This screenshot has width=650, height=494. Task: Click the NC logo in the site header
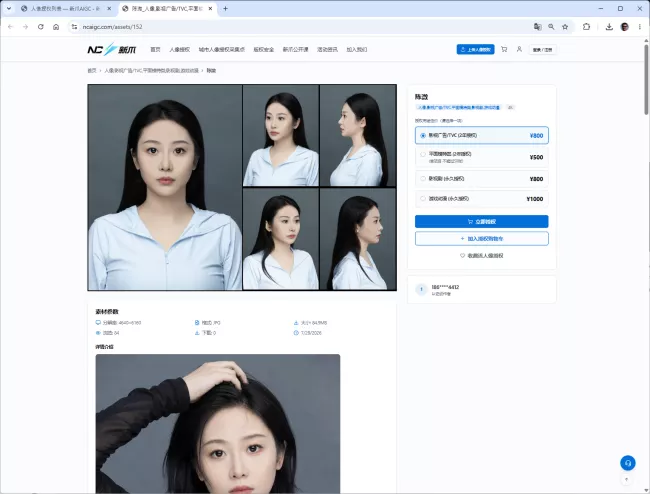tap(112, 49)
